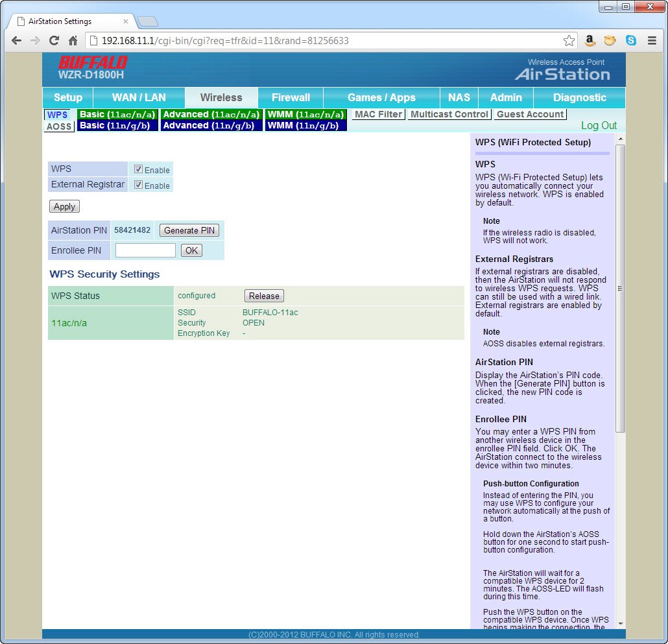The height and width of the screenshot is (644, 668).
Task: Click the SSID value BUFFALO-11ac
Action: [x=270, y=313]
